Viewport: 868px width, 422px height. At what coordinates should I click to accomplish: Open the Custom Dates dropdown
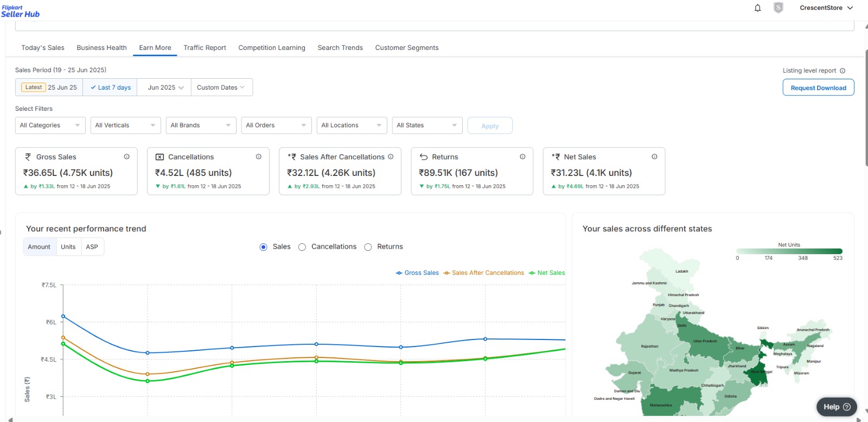(x=221, y=87)
